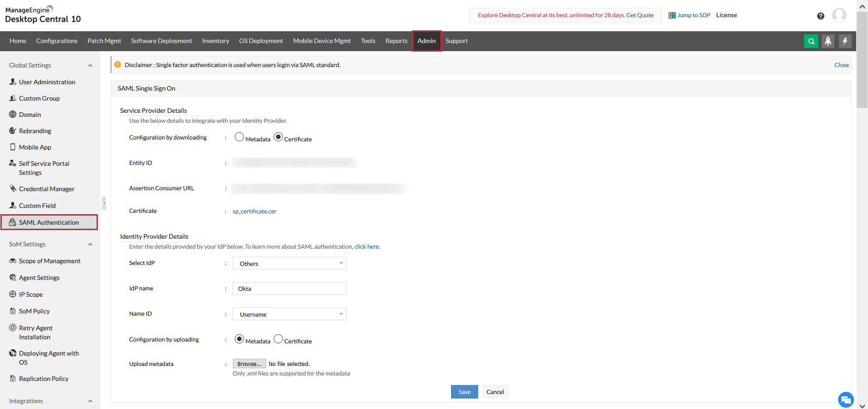The width and height of the screenshot is (868, 409).
Task: Click the Save button
Action: [x=465, y=392]
